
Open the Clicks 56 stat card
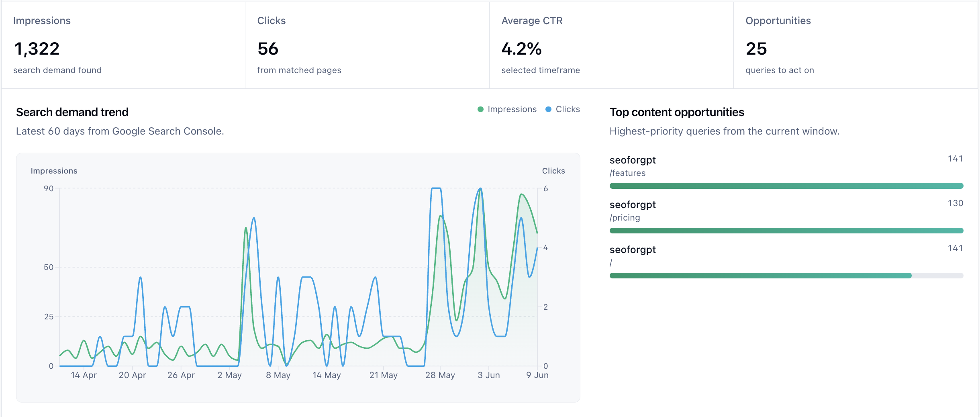pos(367,45)
